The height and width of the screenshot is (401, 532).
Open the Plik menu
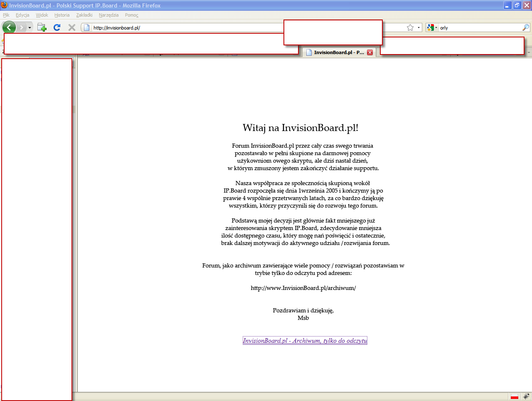click(6, 15)
